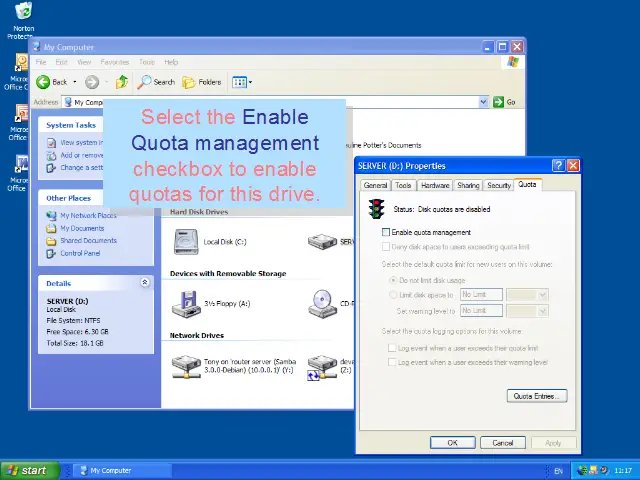Click the Up folder icon in toolbar
640x480 pixels.
click(122, 82)
